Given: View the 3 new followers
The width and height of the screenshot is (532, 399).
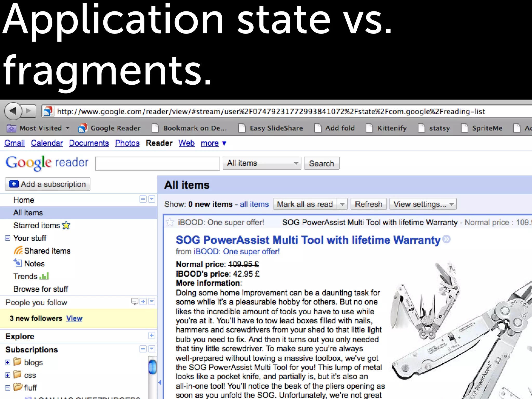Looking at the screenshot, I should [x=74, y=318].
